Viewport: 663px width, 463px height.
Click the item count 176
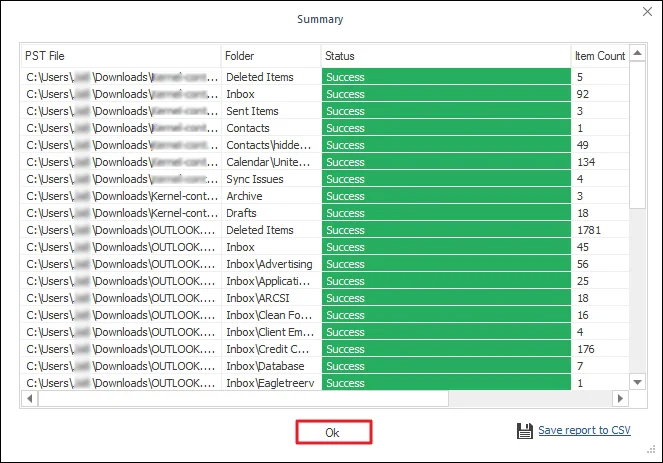click(586, 349)
